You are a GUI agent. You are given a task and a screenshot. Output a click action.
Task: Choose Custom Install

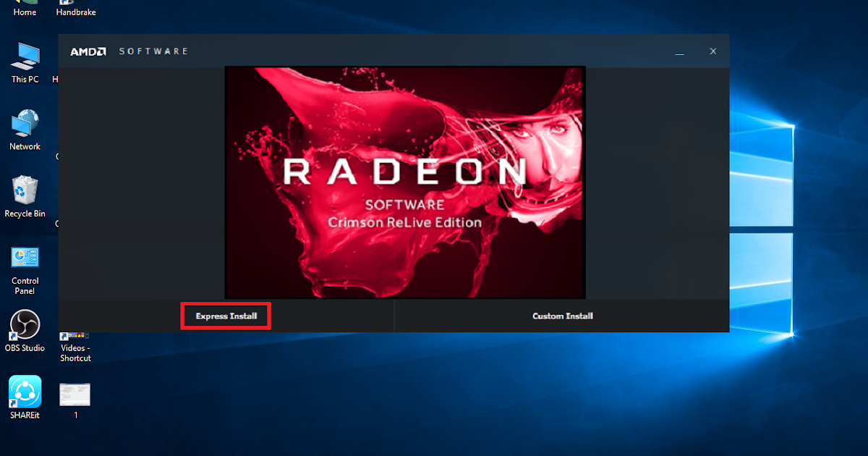coord(562,316)
